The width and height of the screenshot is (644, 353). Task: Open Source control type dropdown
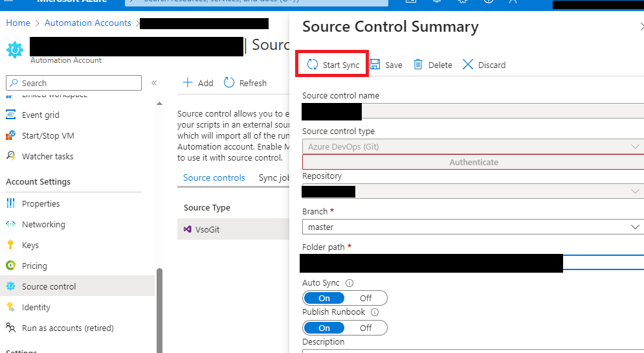pos(472,147)
